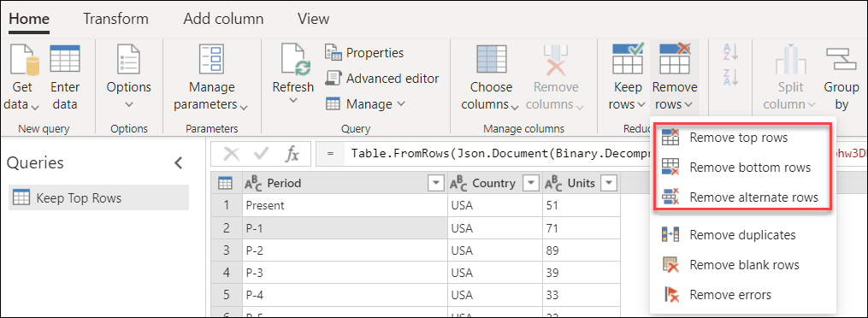Click the Remove rows icon

point(675,59)
